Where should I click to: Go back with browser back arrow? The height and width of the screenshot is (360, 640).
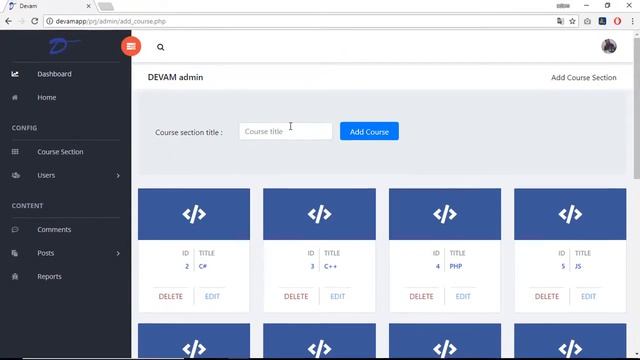8,21
